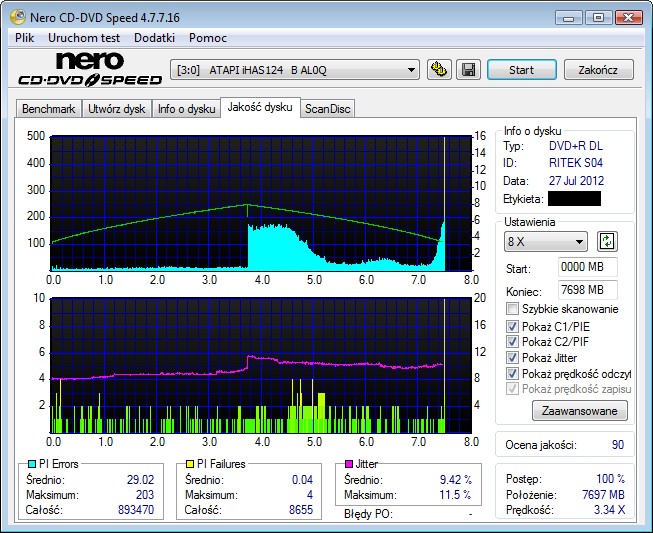Screen dimensions: 653x533
Task: Click the Start position field 0000 MB
Action: [x=587, y=267]
